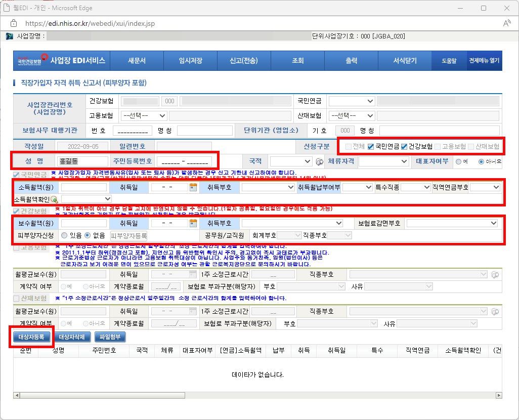This screenshot has height=420, width=519.
Task: Open the 소득월액확인 dropdown
Action: (x=87, y=199)
